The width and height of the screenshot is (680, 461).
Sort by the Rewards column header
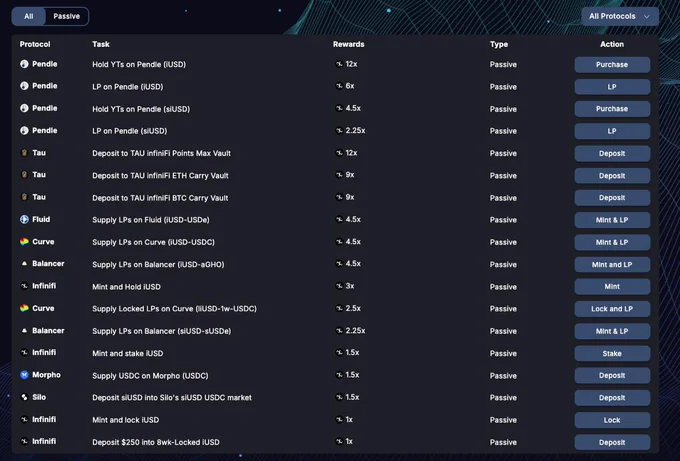[348, 44]
